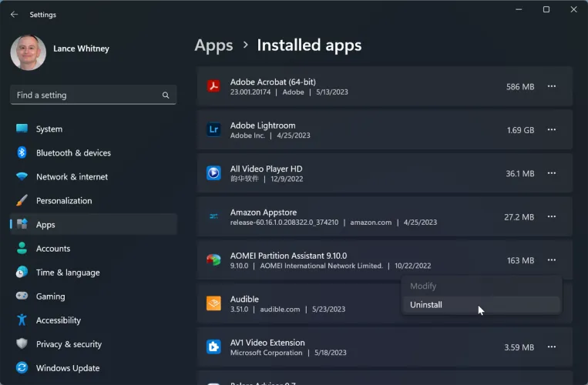
Task: Click the Amazon Appstore icon
Action: click(213, 217)
